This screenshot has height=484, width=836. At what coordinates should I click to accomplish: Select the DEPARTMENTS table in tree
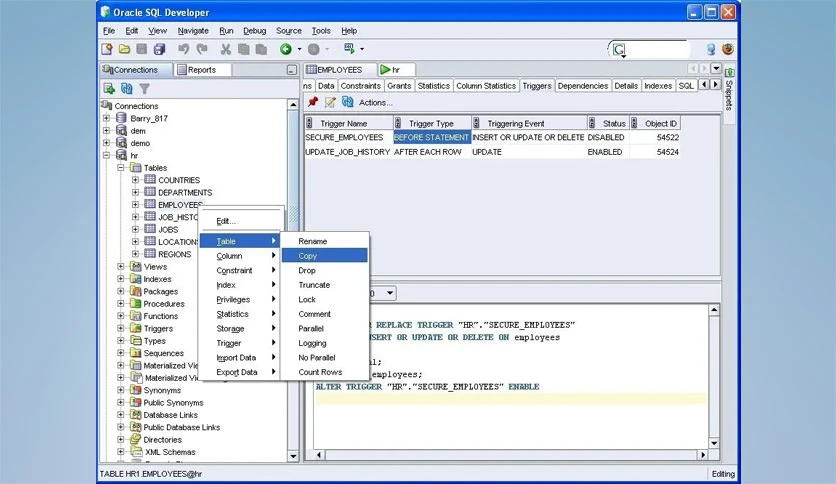pos(184,192)
